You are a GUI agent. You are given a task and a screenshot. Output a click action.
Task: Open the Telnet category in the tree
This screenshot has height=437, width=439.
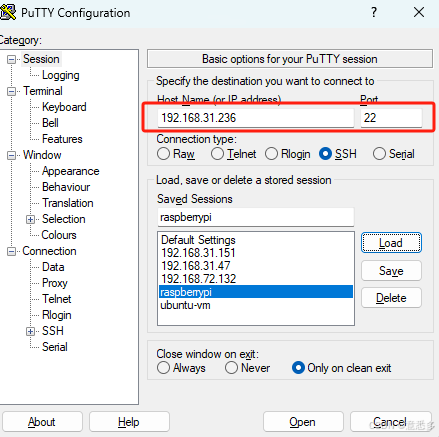tap(57, 299)
